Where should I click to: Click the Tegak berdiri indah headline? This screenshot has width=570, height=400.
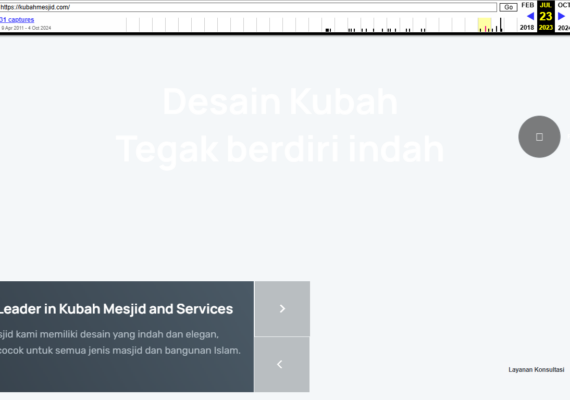point(280,149)
